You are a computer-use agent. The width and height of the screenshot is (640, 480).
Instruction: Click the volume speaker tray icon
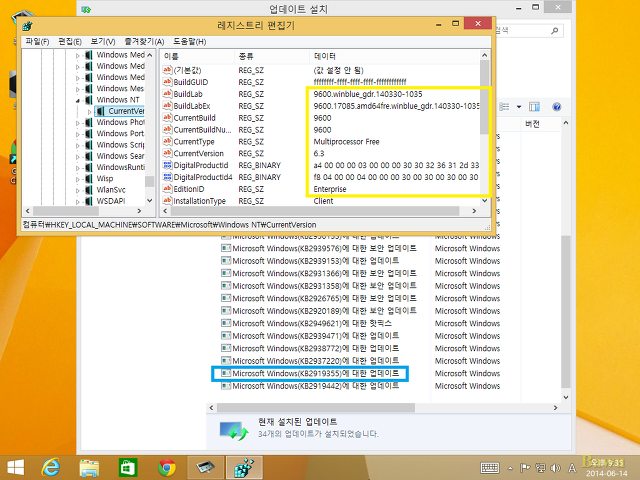click(555, 468)
